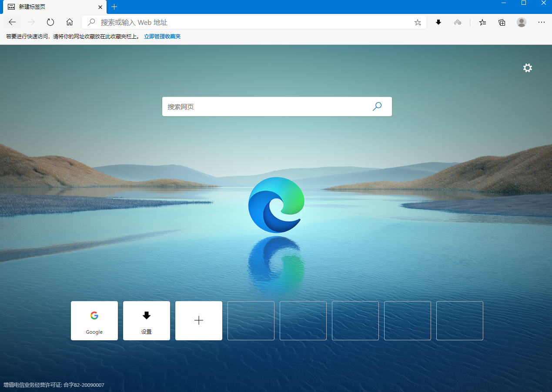Screen dimensions: 552x392
Task: Open the home page via house icon
Action: click(x=70, y=22)
